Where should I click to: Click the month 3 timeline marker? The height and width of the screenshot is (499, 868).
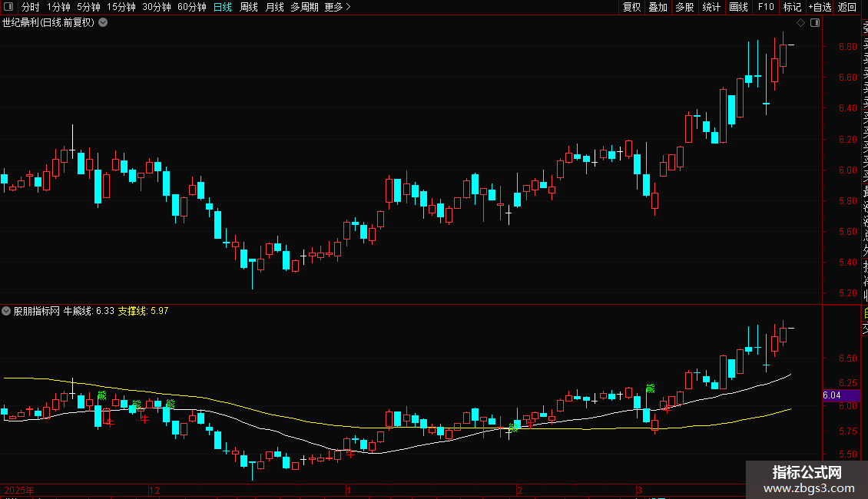coord(639,490)
